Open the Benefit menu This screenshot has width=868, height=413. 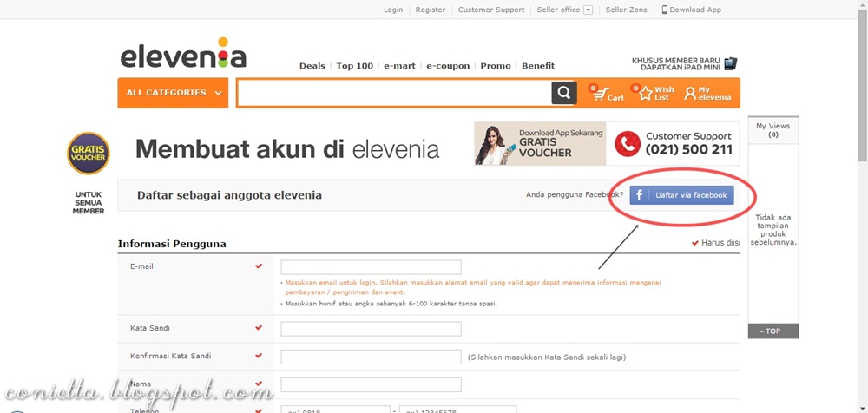coord(538,66)
